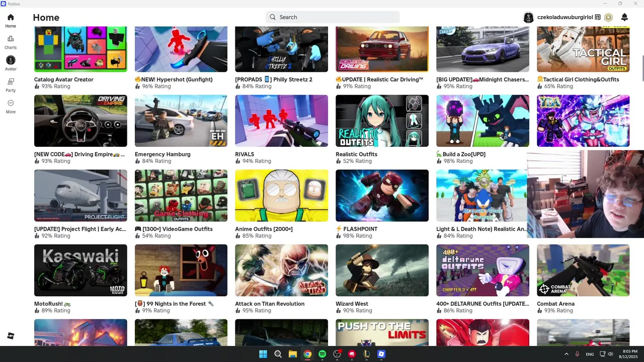The image size is (644, 362).
Task: Open Spotify from the taskbar
Action: 322,354
